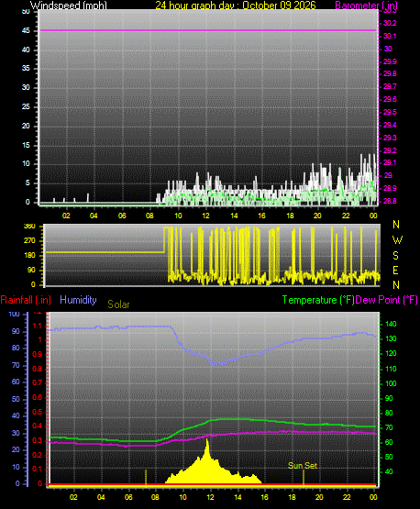Image resolution: width=420 pixels, height=509 pixels.
Task: Click the Dew Point (°F) legend label
Action: [x=386, y=300]
